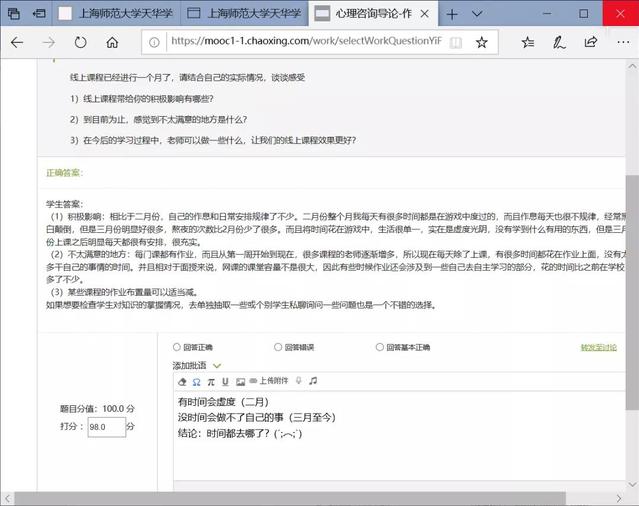Click the music note audio icon
The width and height of the screenshot is (639, 506).
313,381
